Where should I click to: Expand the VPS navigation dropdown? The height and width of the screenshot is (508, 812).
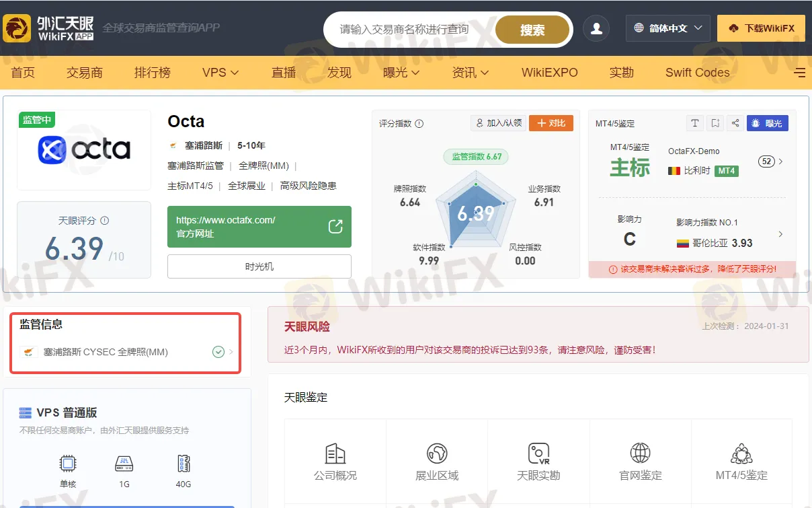click(220, 73)
